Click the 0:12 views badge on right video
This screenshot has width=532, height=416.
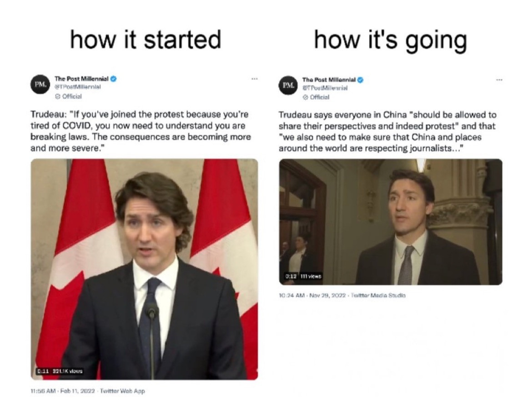click(x=303, y=276)
